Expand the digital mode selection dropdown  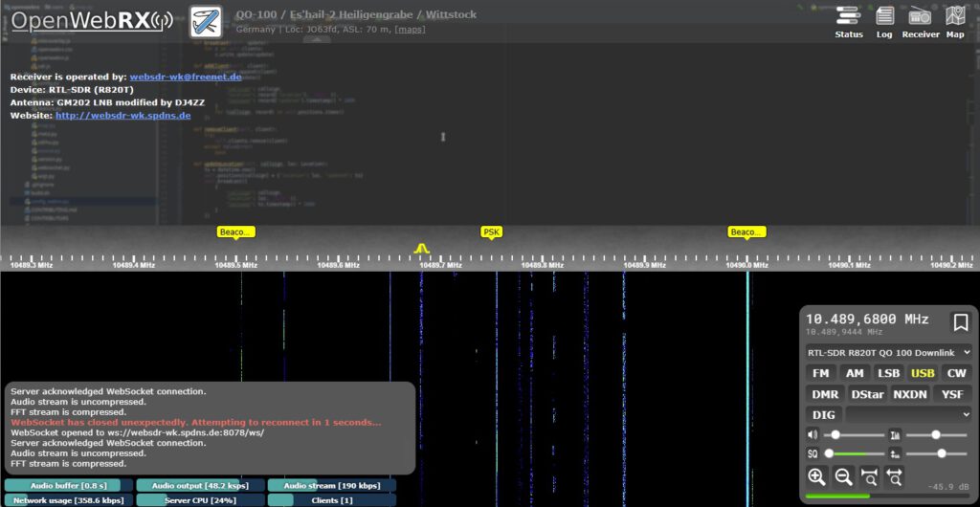909,414
